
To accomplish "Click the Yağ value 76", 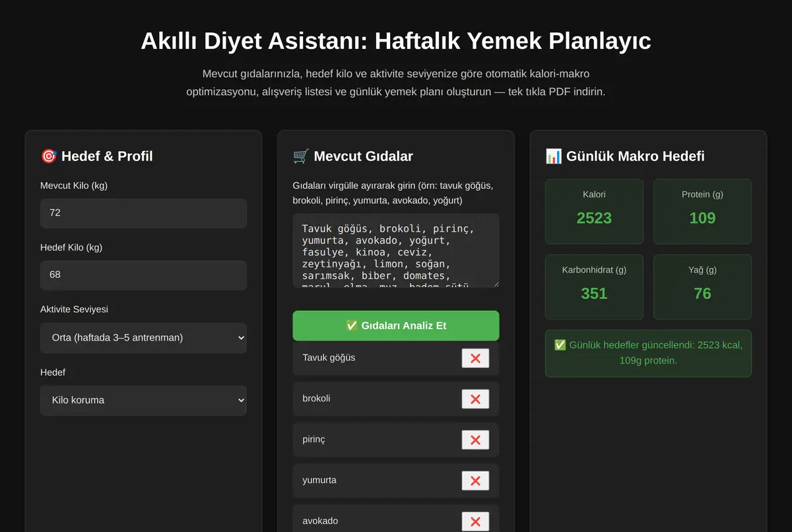I will 702,293.
